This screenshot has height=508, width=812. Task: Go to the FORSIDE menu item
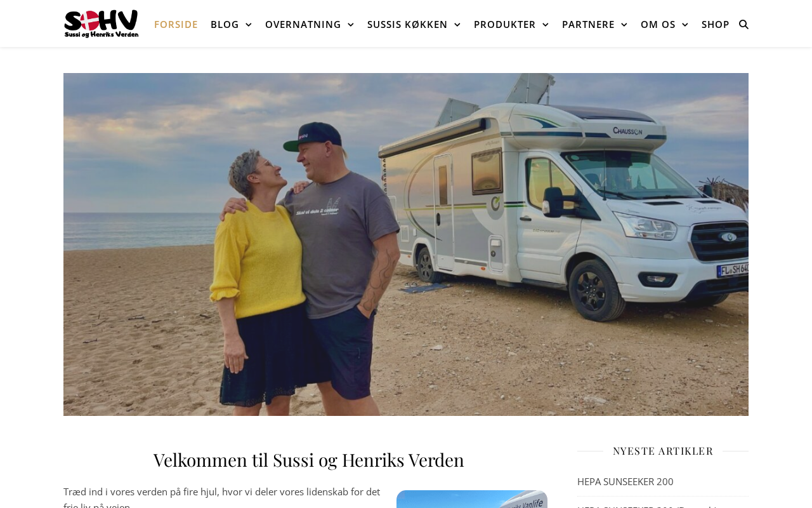tap(176, 24)
